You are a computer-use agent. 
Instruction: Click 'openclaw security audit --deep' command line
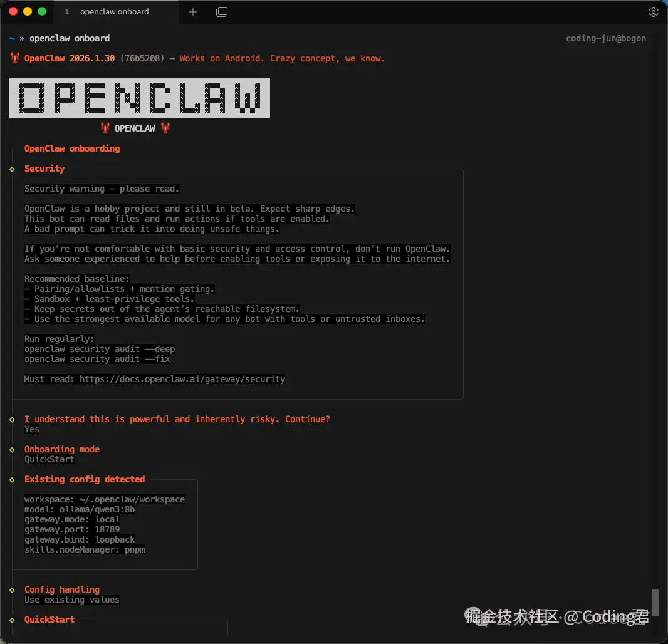point(100,350)
